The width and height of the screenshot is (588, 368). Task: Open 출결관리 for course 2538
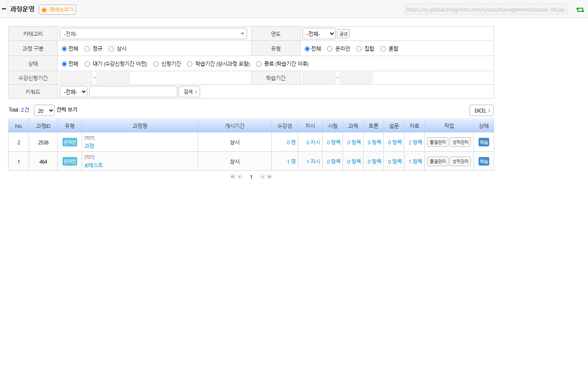click(x=438, y=142)
